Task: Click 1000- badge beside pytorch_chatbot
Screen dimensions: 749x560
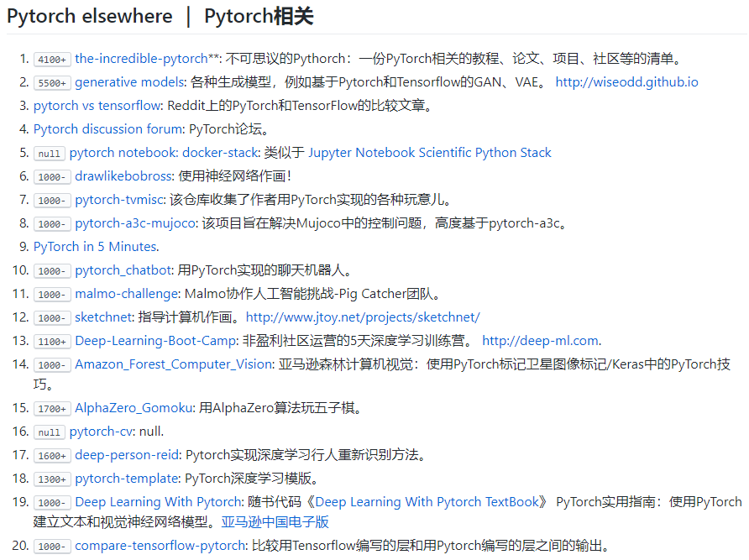Action: [x=52, y=271]
